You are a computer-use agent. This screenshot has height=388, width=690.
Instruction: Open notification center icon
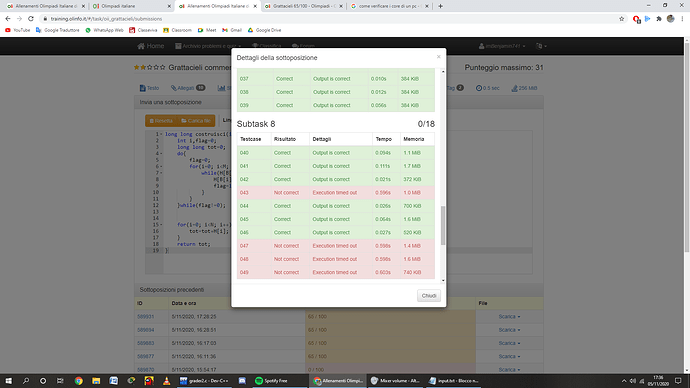[x=678, y=381]
